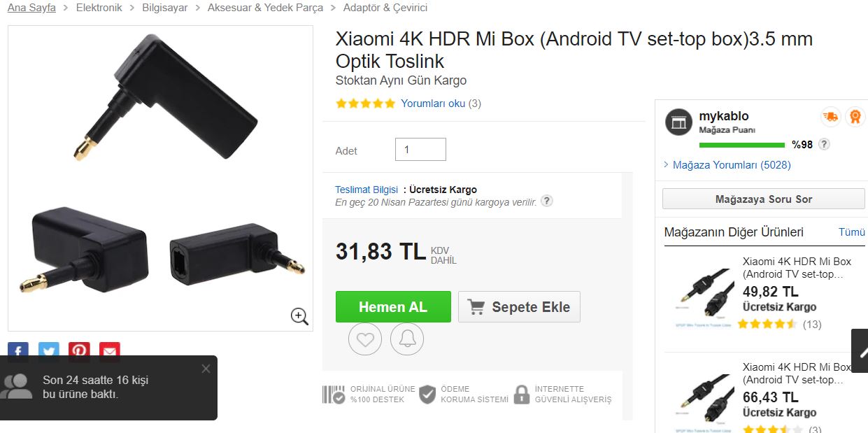Click Mağazaya Soru Sor button
This screenshot has width=868, height=433.
764,199
